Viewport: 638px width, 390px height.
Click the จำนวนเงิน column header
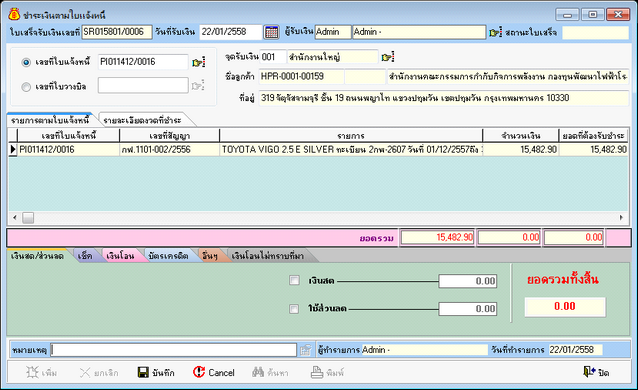click(x=520, y=136)
